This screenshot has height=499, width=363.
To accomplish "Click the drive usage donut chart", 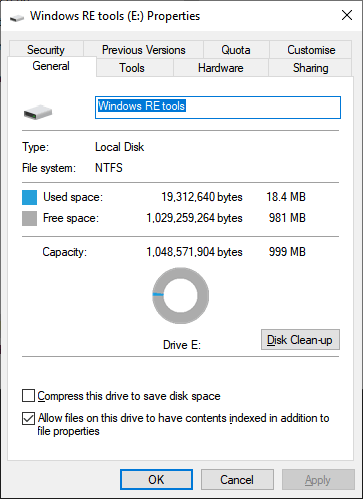I will coord(181,296).
